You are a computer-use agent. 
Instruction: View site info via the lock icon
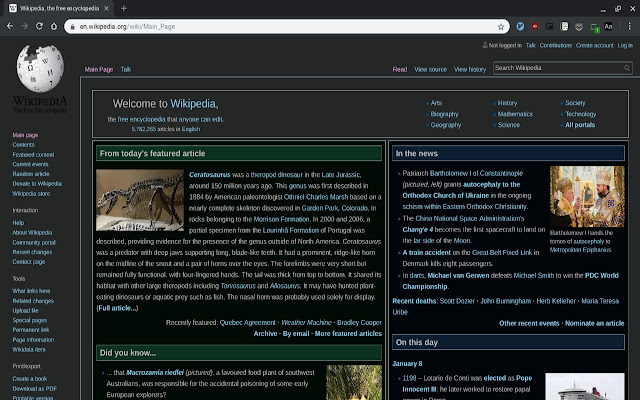pyautogui.click(x=72, y=27)
